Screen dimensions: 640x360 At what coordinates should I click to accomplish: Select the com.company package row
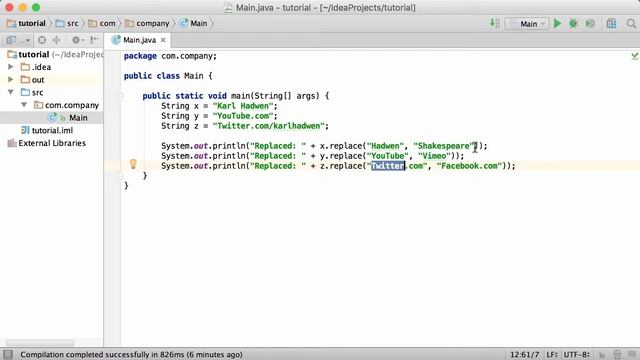51,105
